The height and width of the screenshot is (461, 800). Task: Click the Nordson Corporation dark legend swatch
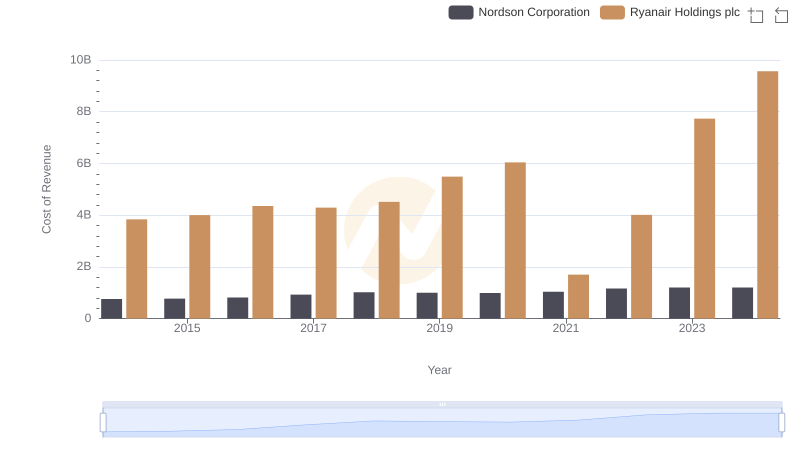pyautogui.click(x=461, y=12)
